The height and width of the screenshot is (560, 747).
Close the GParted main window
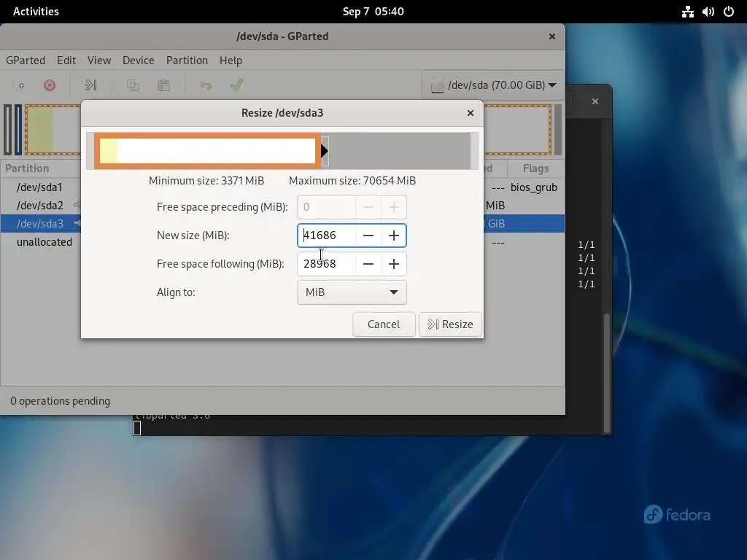[551, 36]
